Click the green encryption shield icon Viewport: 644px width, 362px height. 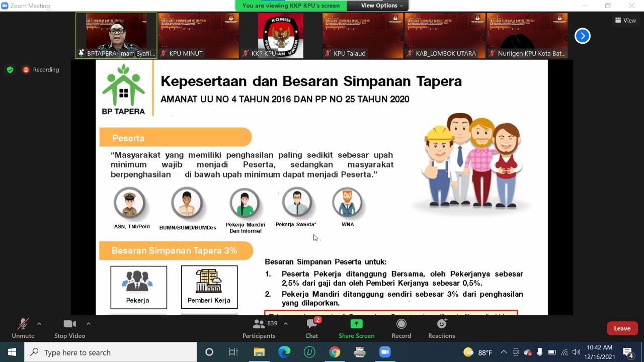(x=10, y=70)
